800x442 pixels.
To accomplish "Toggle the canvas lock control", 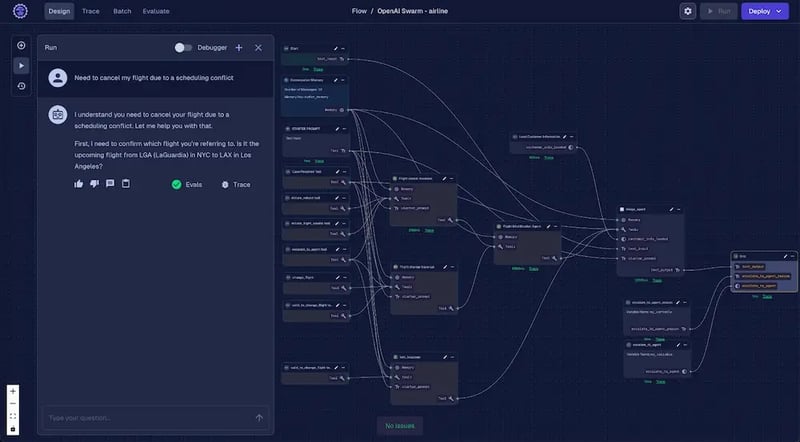I will (12, 429).
